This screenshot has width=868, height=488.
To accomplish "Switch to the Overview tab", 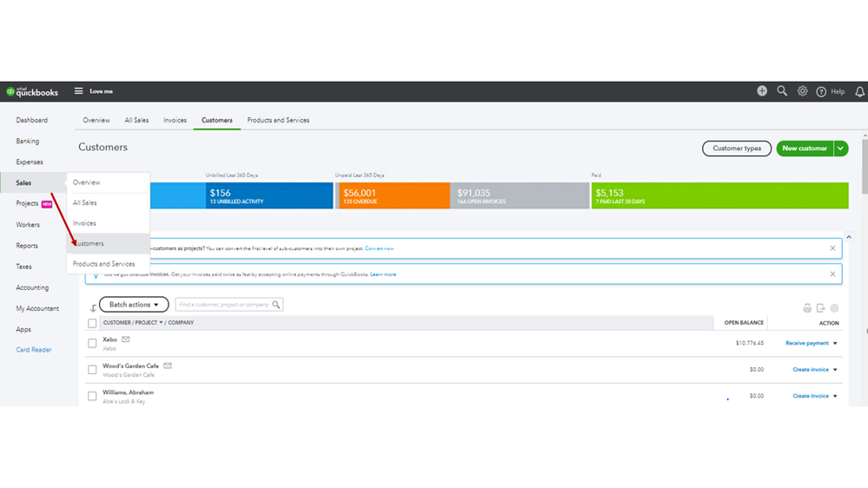I will [x=96, y=120].
